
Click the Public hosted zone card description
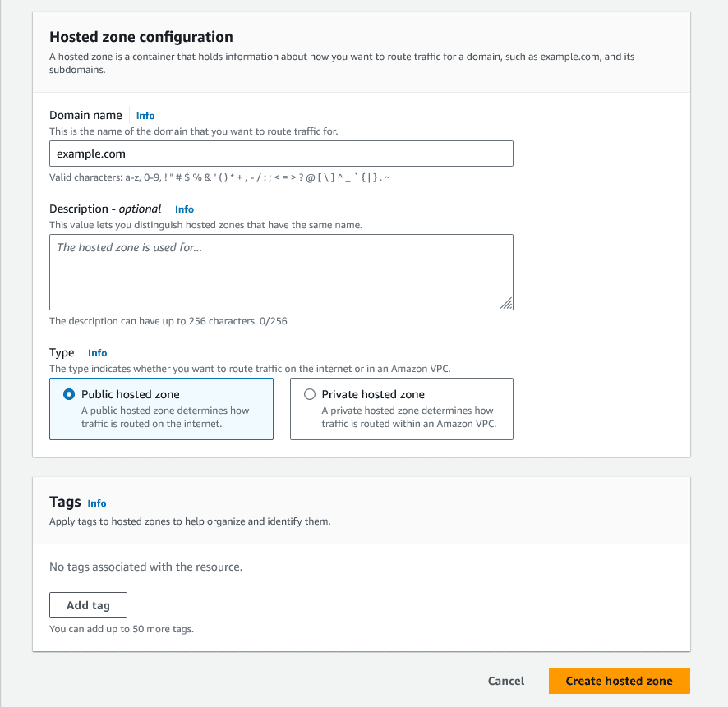(x=165, y=417)
